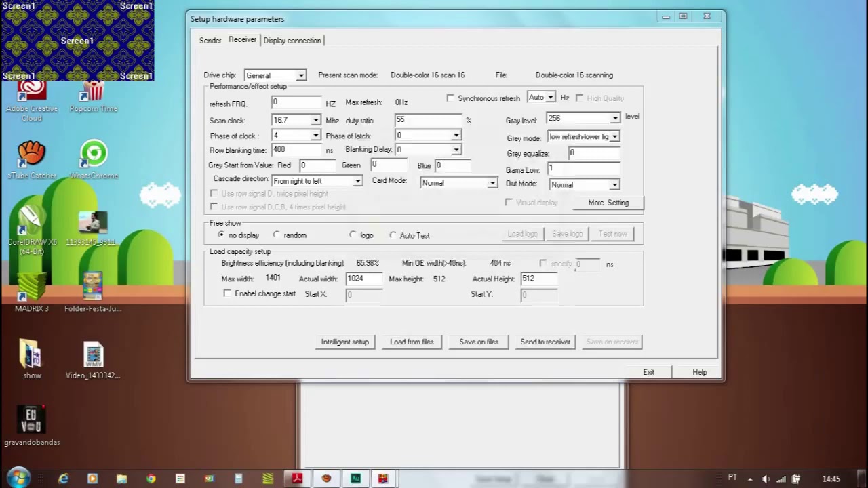Open the Adobe Creative Cloud desktop shortcut

(x=31, y=100)
